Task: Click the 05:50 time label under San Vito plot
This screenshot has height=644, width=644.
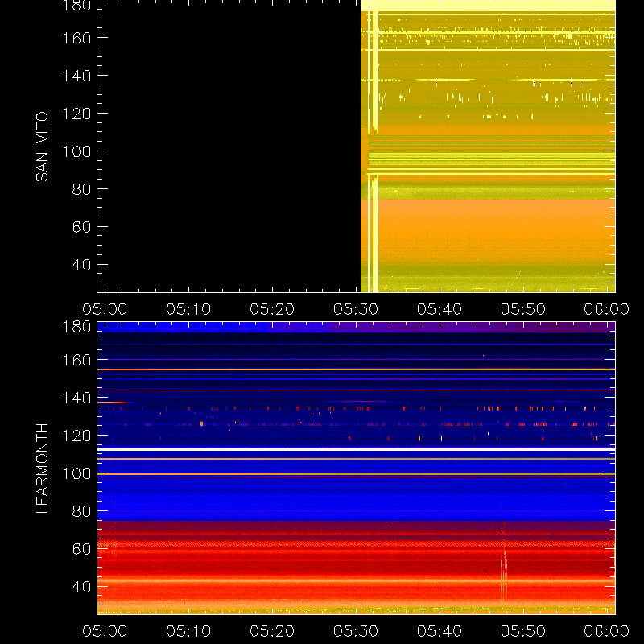Action: 523,309
